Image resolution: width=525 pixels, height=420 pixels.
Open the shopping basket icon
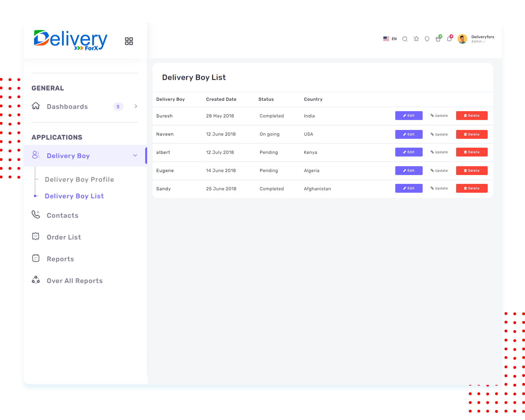[x=438, y=39]
